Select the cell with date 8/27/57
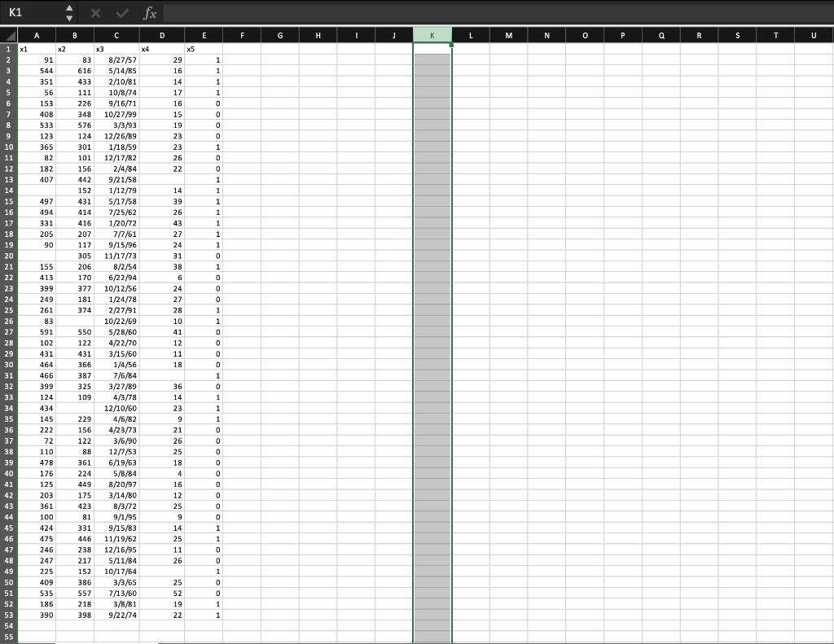The width and height of the screenshot is (834, 644). tap(116, 59)
